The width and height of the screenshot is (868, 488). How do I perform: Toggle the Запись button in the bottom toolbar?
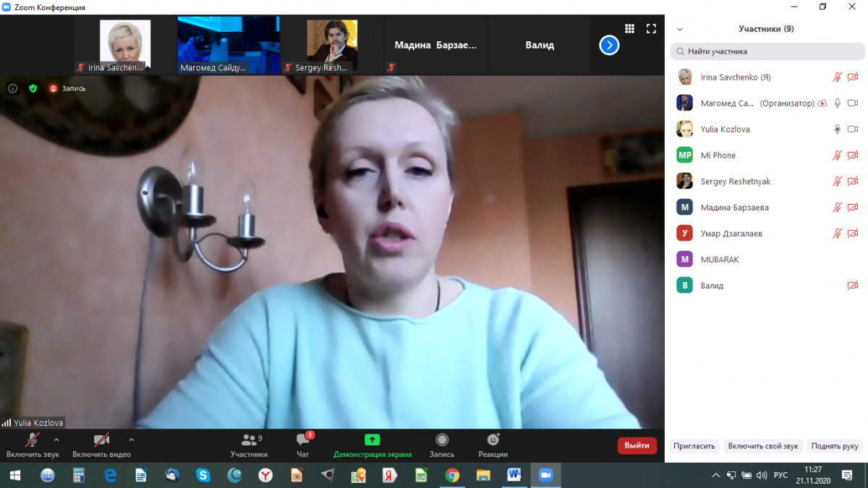pyautogui.click(x=442, y=445)
